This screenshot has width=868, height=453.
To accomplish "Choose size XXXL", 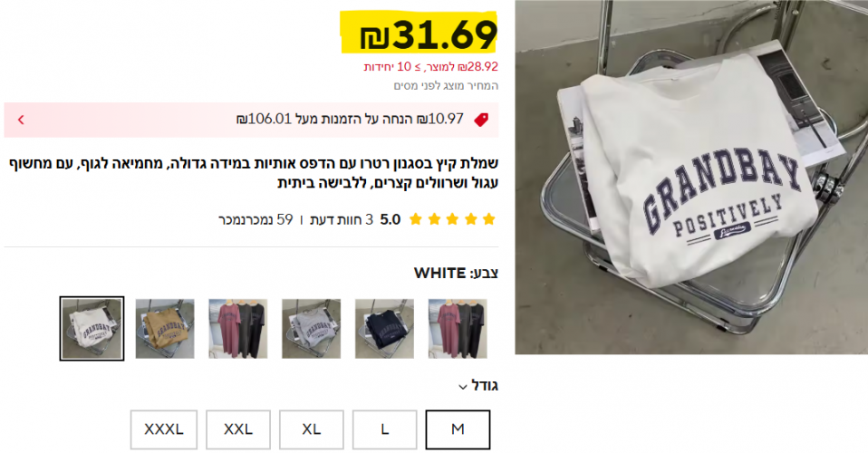I will (164, 429).
